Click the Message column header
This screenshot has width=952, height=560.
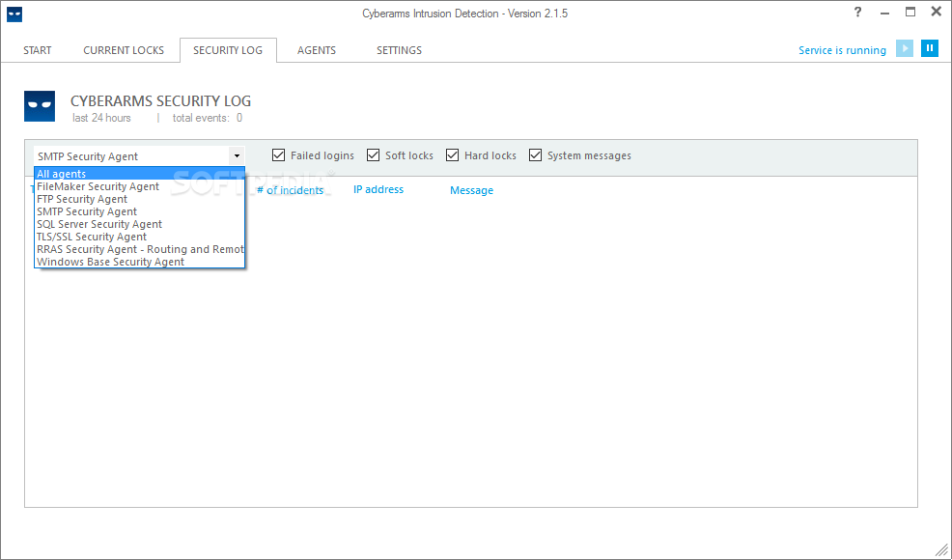(472, 190)
